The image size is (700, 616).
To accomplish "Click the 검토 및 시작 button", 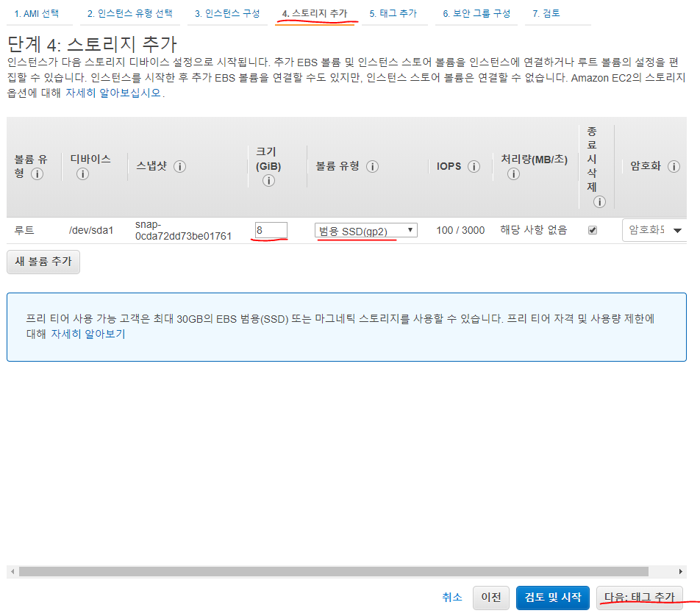I will tap(553, 598).
